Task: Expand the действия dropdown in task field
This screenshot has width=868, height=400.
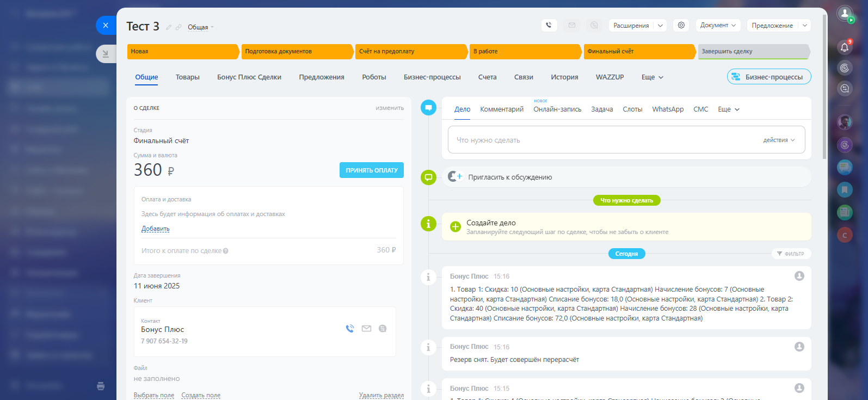Action: pyautogui.click(x=779, y=140)
